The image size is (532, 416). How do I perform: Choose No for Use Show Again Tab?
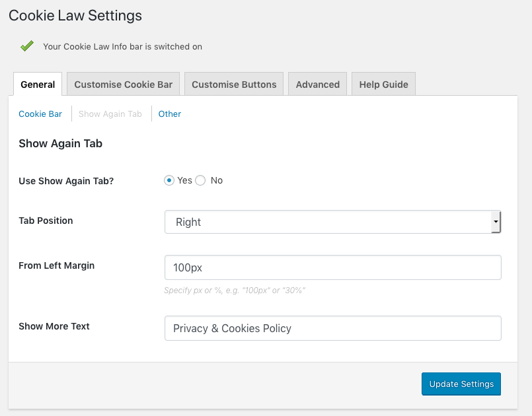(x=201, y=180)
